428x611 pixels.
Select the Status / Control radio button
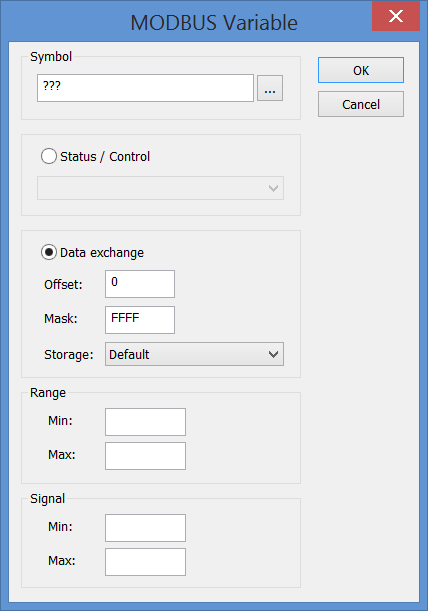tap(49, 156)
